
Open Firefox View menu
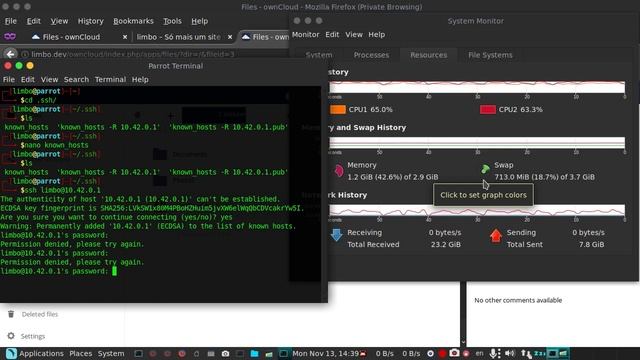(x=59, y=21)
